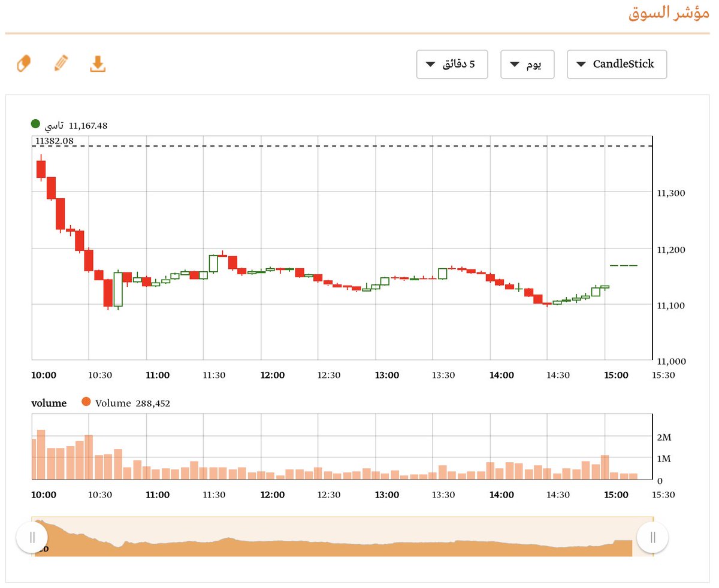
Task: Click the 11,000 price axis label
Action: [x=672, y=362]
